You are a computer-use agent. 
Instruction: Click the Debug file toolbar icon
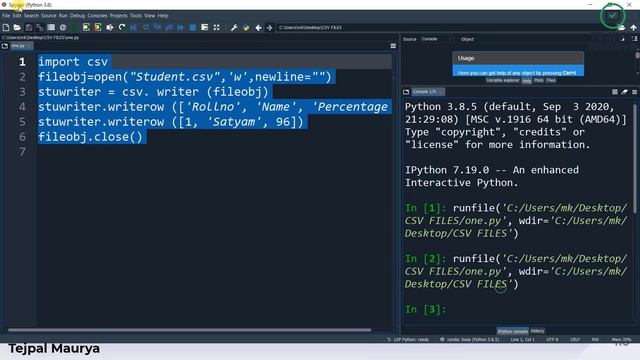click(133, 27)
